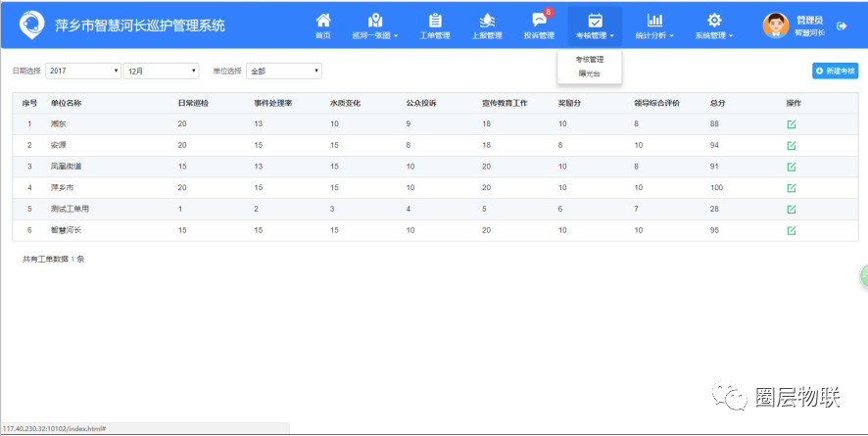Click the 总分 column header
The width and height of the screenshot is (868, 436).
pos(718,103)
